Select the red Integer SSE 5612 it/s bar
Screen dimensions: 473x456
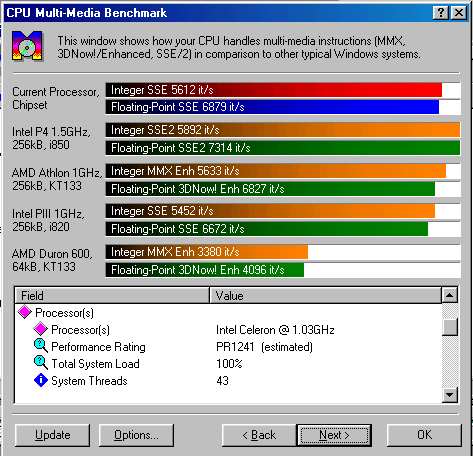[274, 90]
